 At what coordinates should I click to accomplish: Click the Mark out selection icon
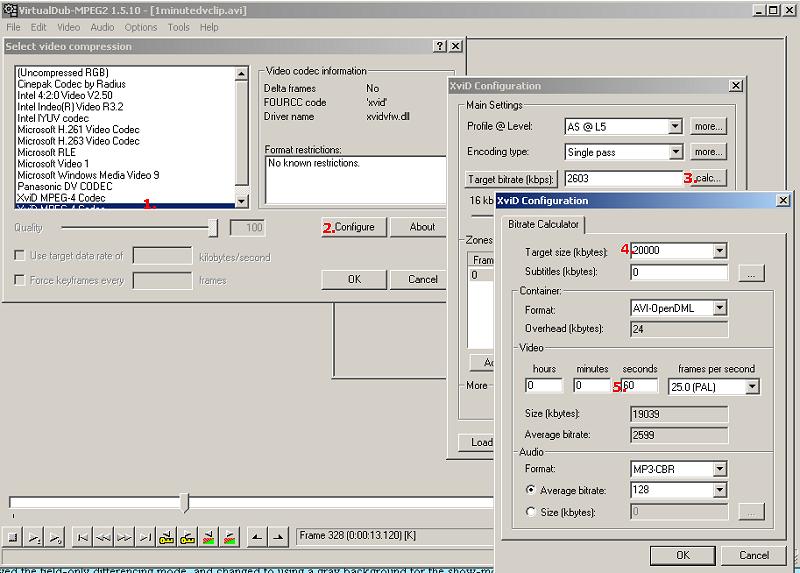[x=278, y=537]
